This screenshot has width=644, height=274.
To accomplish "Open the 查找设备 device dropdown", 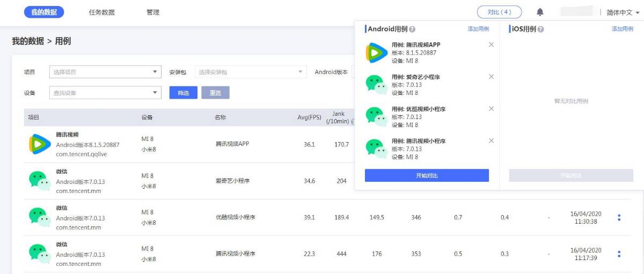I will tap(105, 93).
